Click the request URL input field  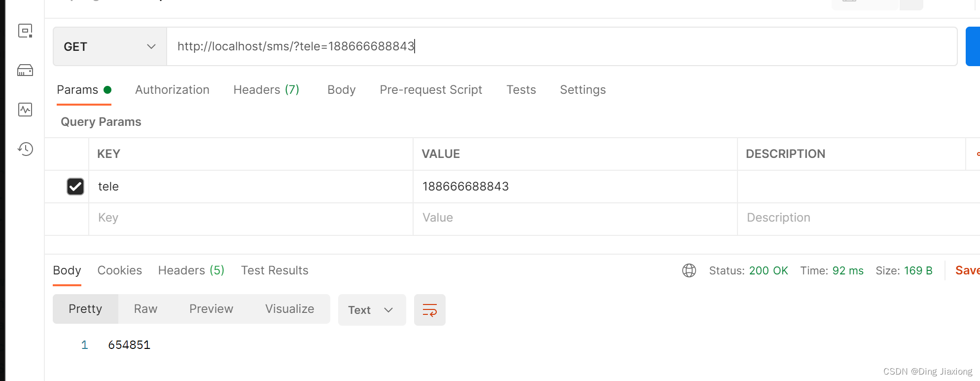click(562, 46)
